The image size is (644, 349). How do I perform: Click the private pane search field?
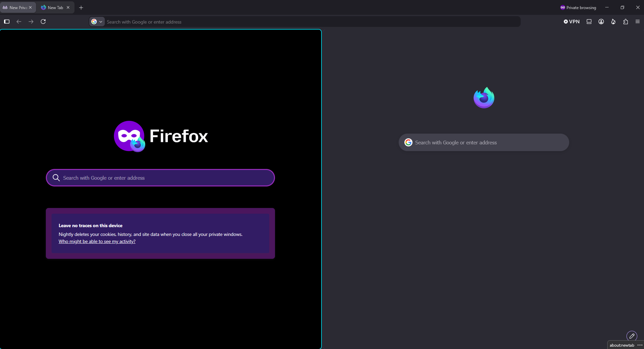pyautogui.click(x=160, y=178)
